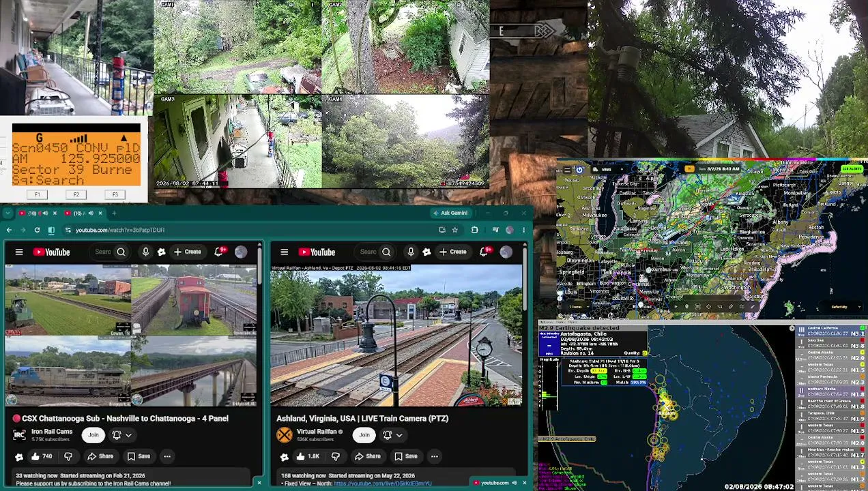This screenshot has height=491, width=868.
Task: Share the Ashland train camera video
Action: point(367,456)
